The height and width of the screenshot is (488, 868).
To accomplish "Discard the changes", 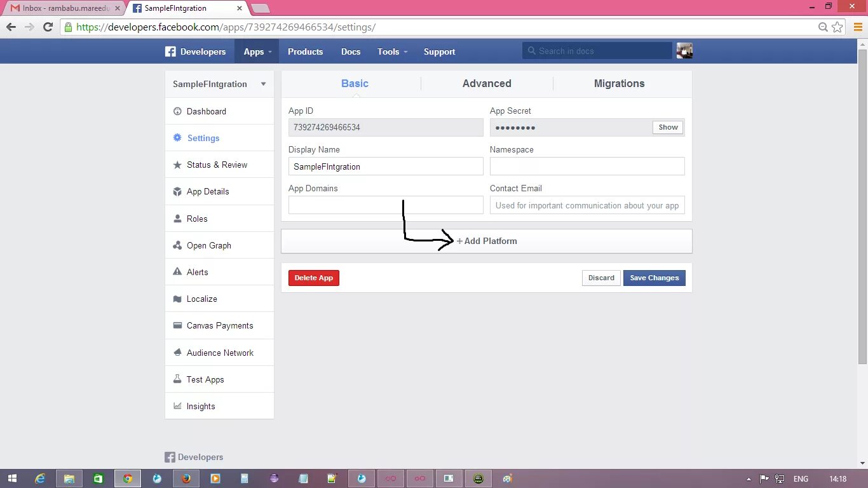I will (x=601, y=278).
